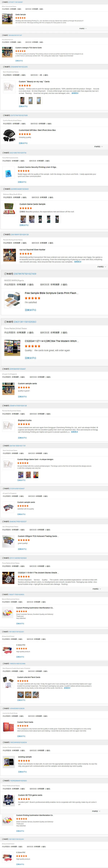The height and width of the screenshot is (868, 108).
Task: Click the Elephant trunks review title
Action: 25,420
